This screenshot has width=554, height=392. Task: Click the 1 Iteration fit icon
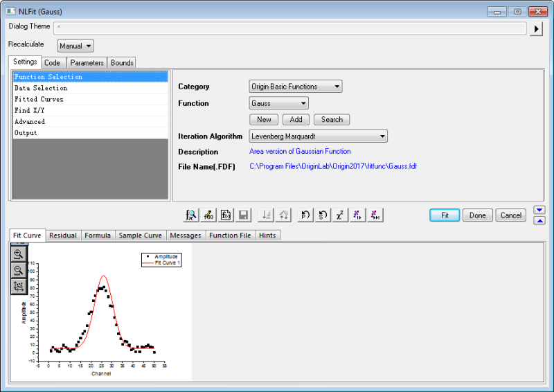coord(358,215)
